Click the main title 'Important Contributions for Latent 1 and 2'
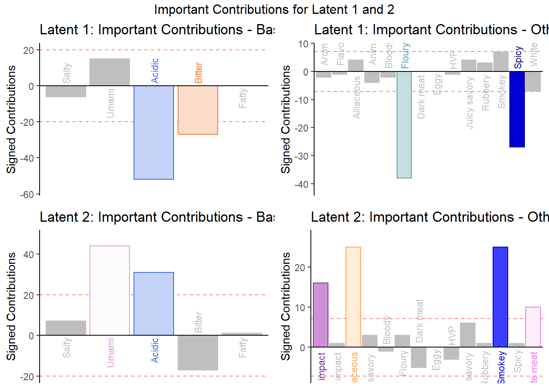 [x=274, y=9]
